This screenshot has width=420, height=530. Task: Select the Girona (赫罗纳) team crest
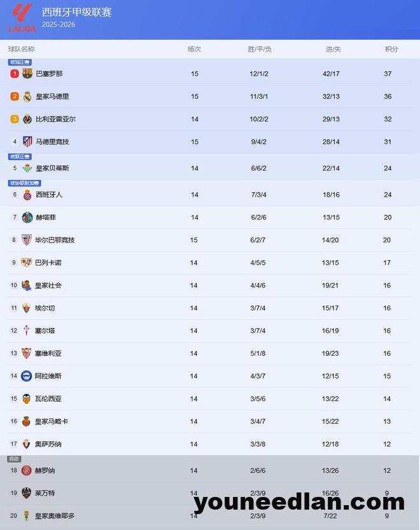26,471
